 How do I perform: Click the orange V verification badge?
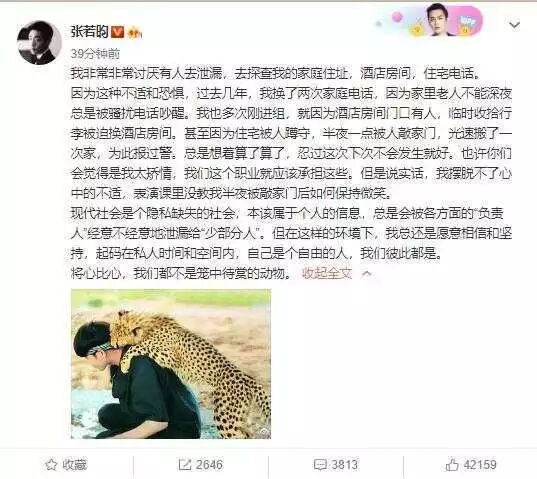tap(118, 31)
